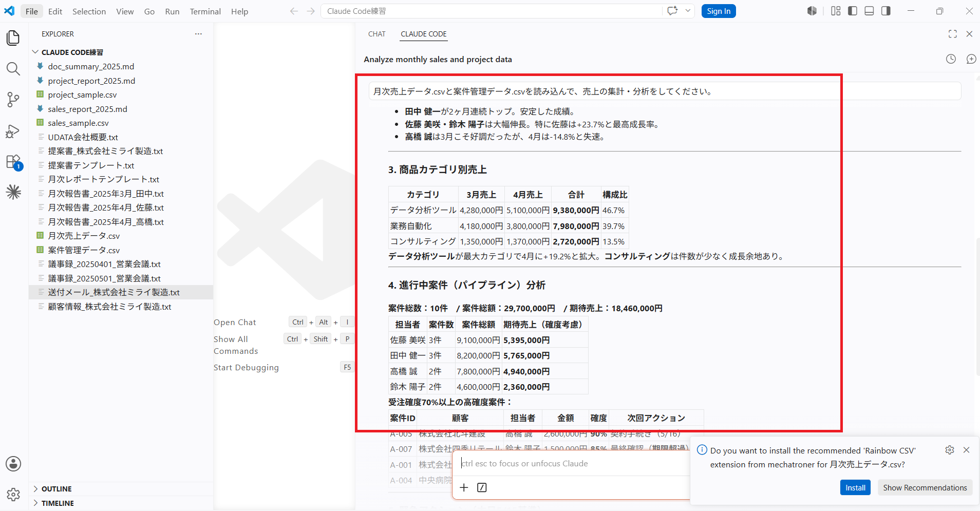Open the chat icon beside command center
The height and width of the screenshot is (511, 980).
pyautogui.click(x=672, y=11)
